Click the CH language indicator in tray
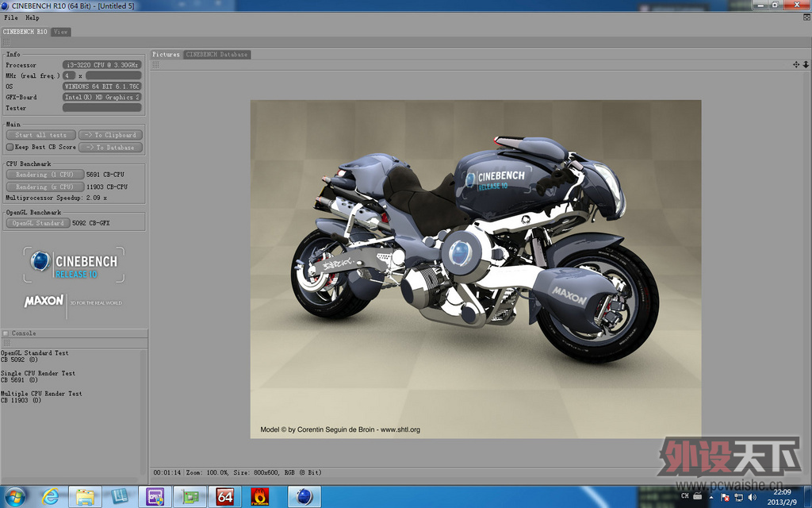Image resolution: width=812 pixels, height=508 pixels. pos(684,496)
